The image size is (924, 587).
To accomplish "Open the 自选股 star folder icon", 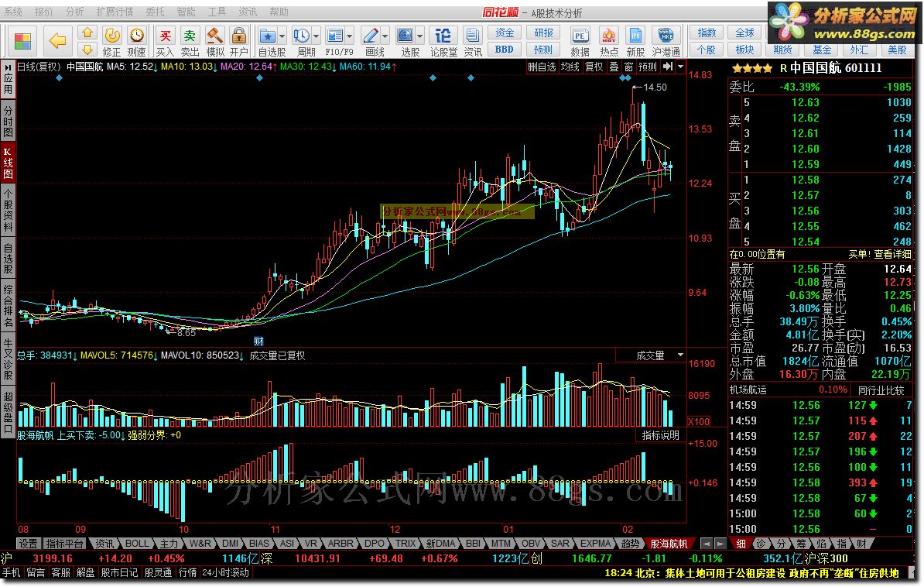I will tap(268, 36).
